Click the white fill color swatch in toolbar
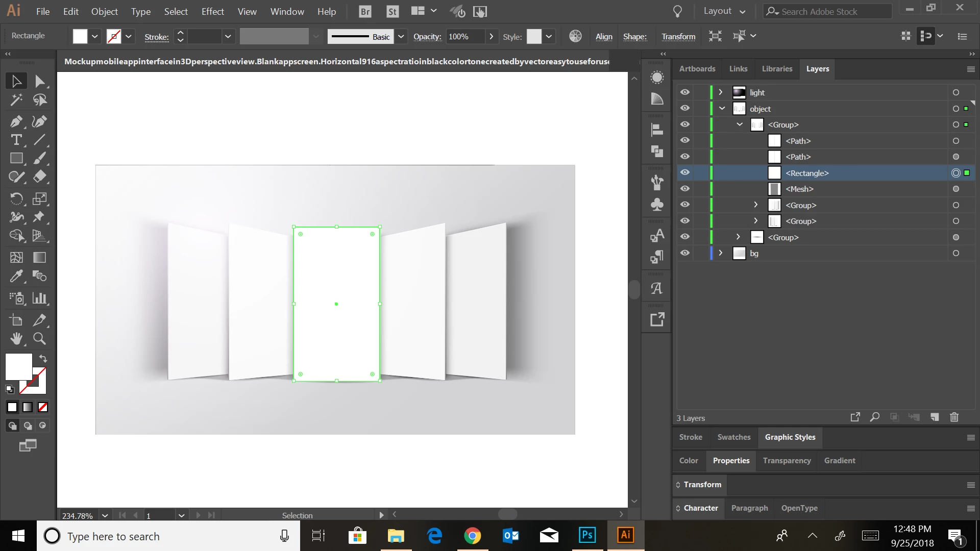The image size is (980, 551). point(18,366)
